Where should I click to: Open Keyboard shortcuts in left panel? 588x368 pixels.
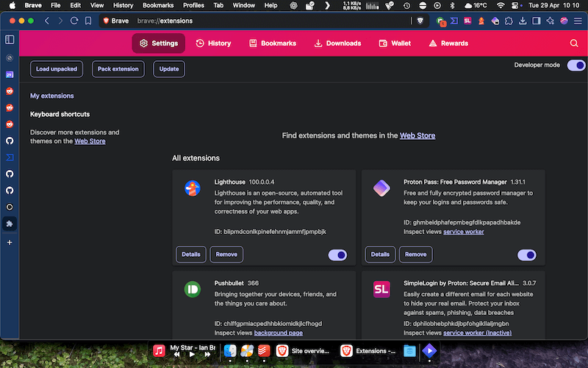60,114
